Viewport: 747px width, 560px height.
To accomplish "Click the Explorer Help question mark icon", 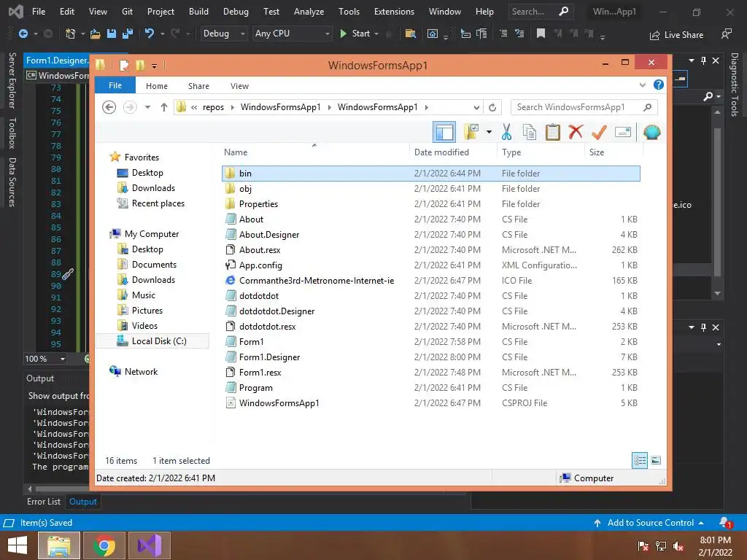I will click(659, 85).
